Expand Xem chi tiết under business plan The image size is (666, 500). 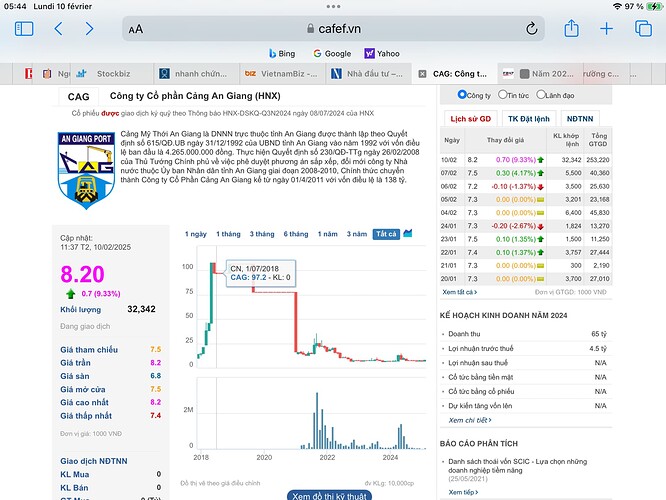click(x=468, y=421)
